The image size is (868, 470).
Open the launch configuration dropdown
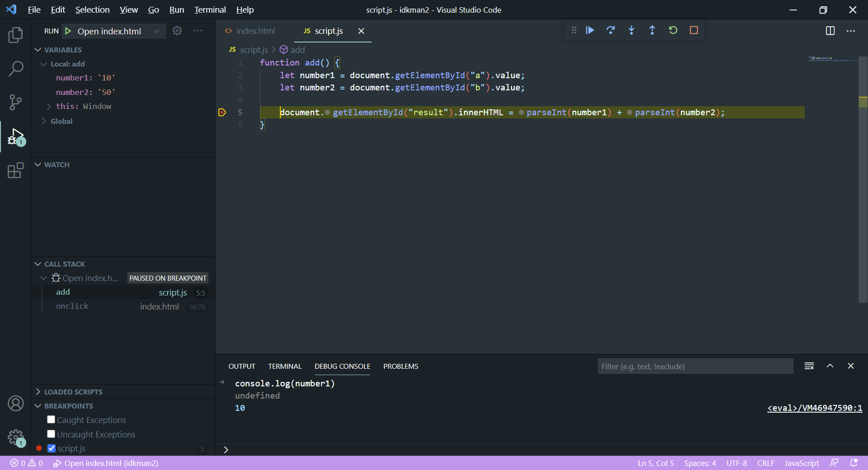tap(156, 31)
